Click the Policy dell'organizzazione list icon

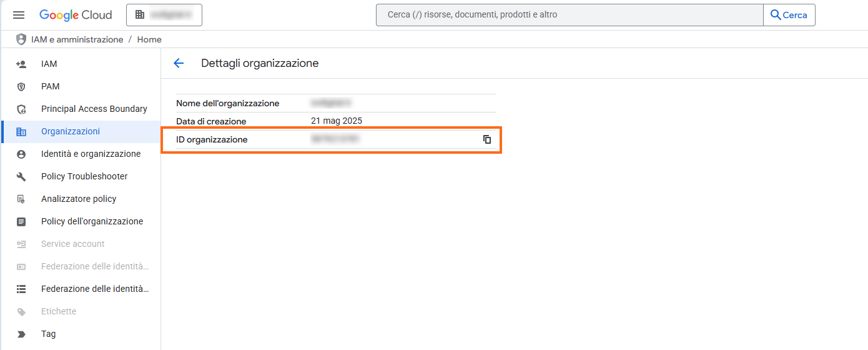[x=21, y=222]
